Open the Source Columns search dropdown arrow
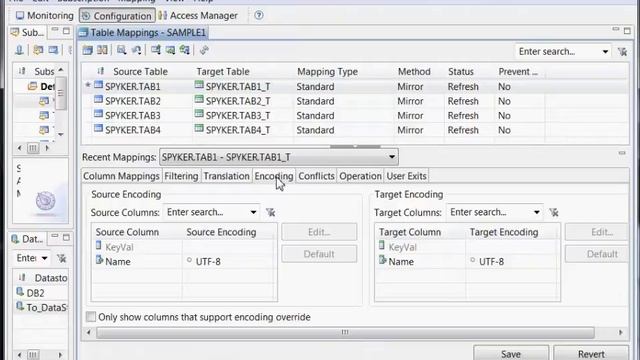Screen dimensions: 640x360 (x=253, y=212)
